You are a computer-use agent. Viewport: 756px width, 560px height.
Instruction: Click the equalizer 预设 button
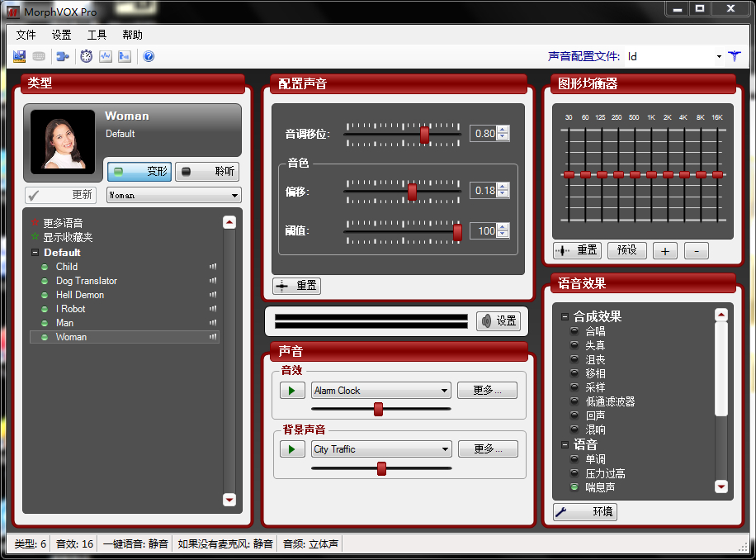coord(626,250)
